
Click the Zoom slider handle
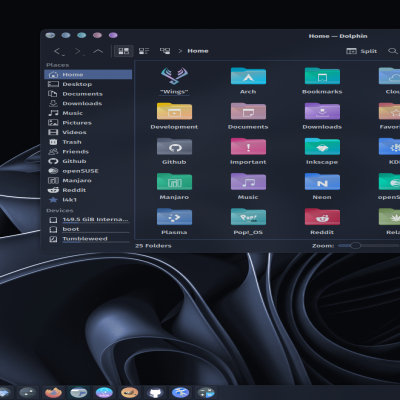pyautogui.click(x=355, y=246)
